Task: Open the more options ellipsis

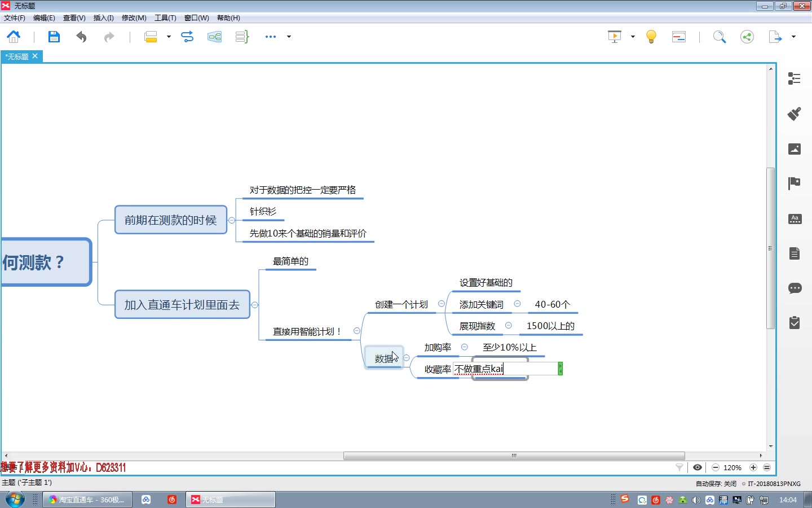Action: 271,37
